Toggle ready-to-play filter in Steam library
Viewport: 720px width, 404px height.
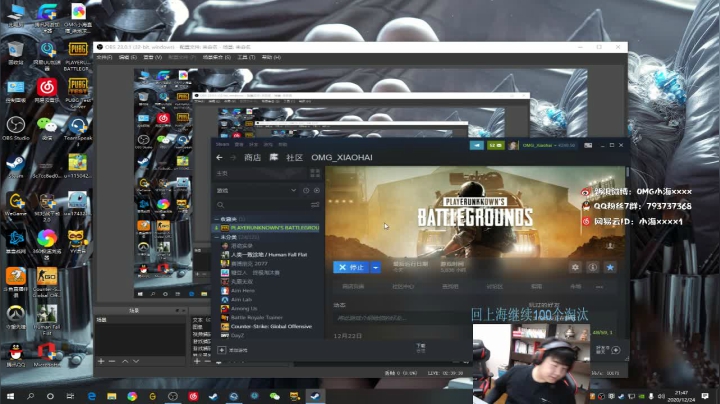pos(317,191)
